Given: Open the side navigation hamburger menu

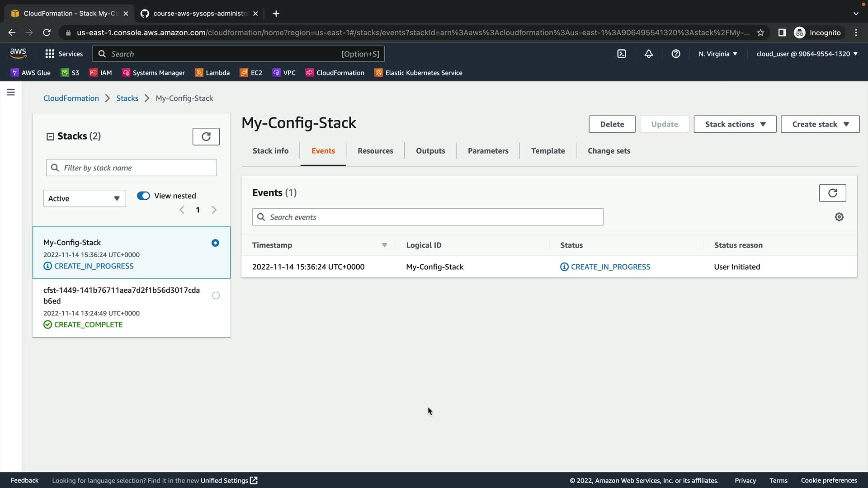Looking at the screenshot, I should [x=11, y=92].
